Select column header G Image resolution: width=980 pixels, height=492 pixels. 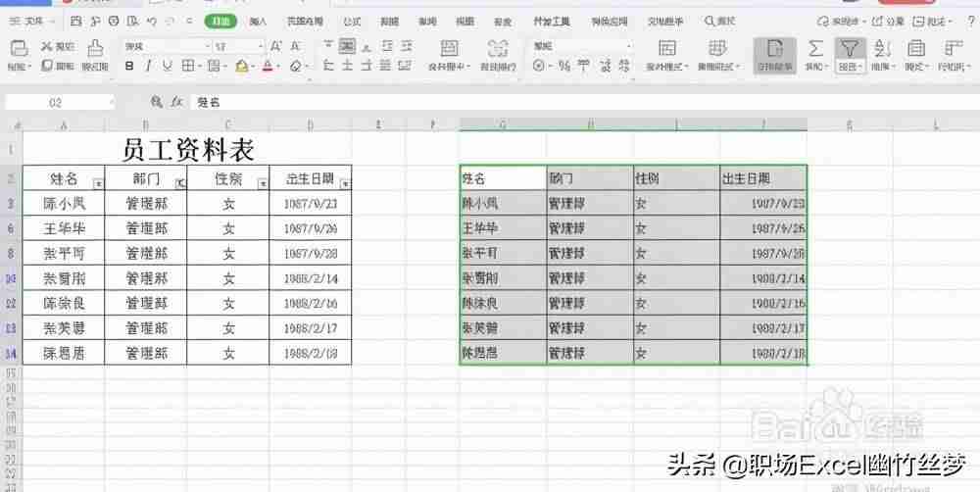(503, 124)
